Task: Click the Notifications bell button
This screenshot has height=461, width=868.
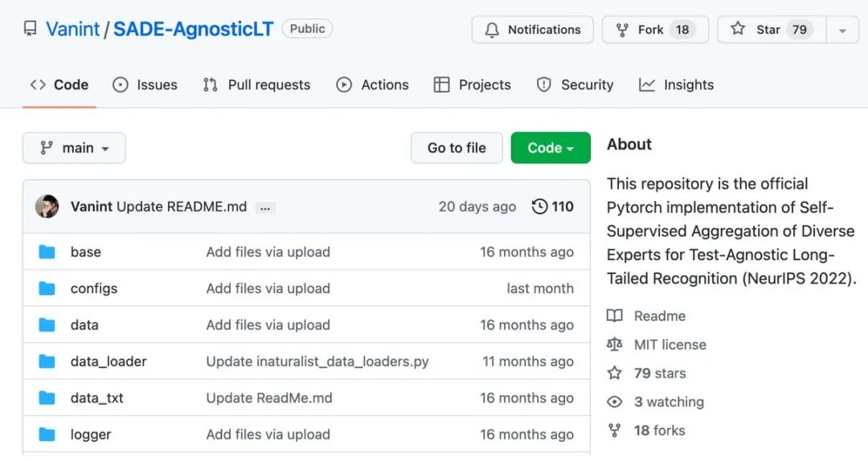Action: click(532, 30)
